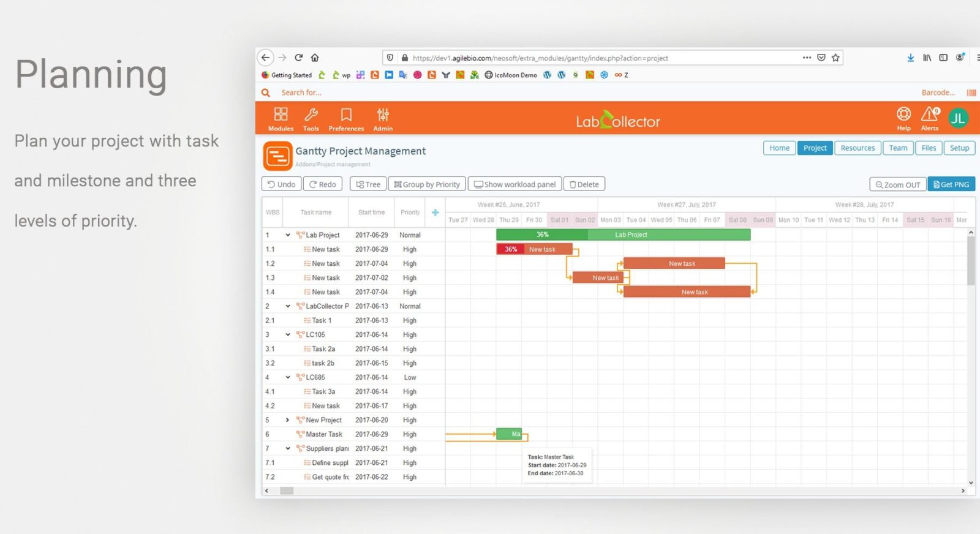The width and height of the screenshot is (980, 534).
Task: Click the Gantt vertical scrollbar thumb
Action: click(971, 261)
